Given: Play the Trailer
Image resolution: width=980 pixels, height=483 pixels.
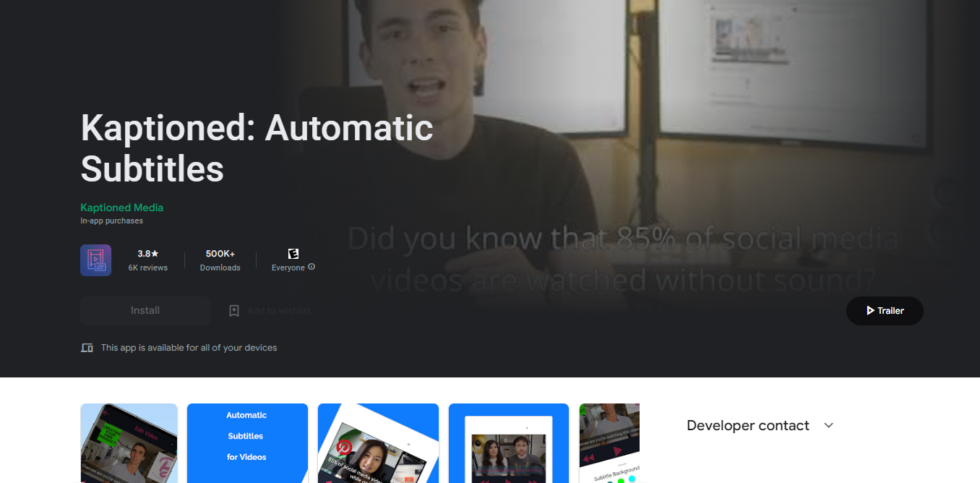Looking at the screenshot, I should tap(885, 310).
